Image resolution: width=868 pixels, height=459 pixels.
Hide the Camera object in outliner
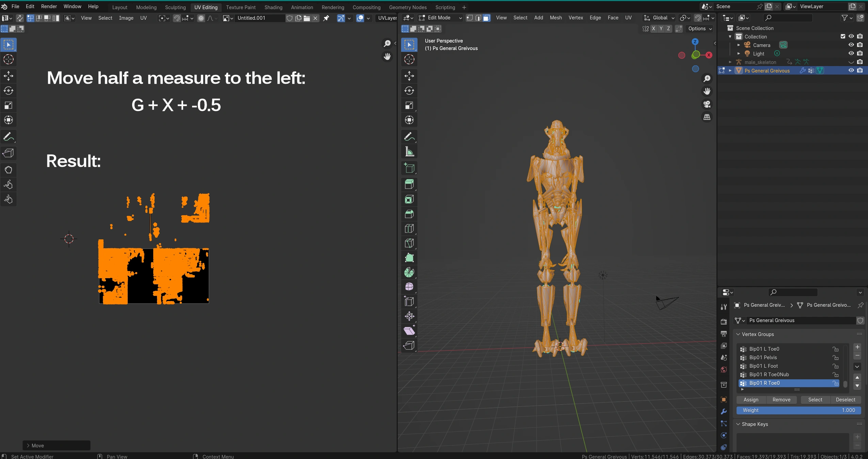coord(851,45)
